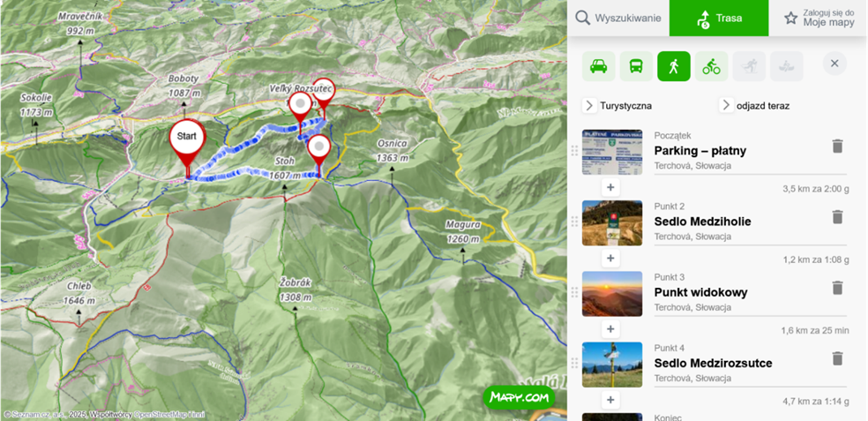Image resolution: width=868 pixels, height=421 pixels.
Task: Open the Sedlo Medziholie photo thumbnail
Action: 612,222
